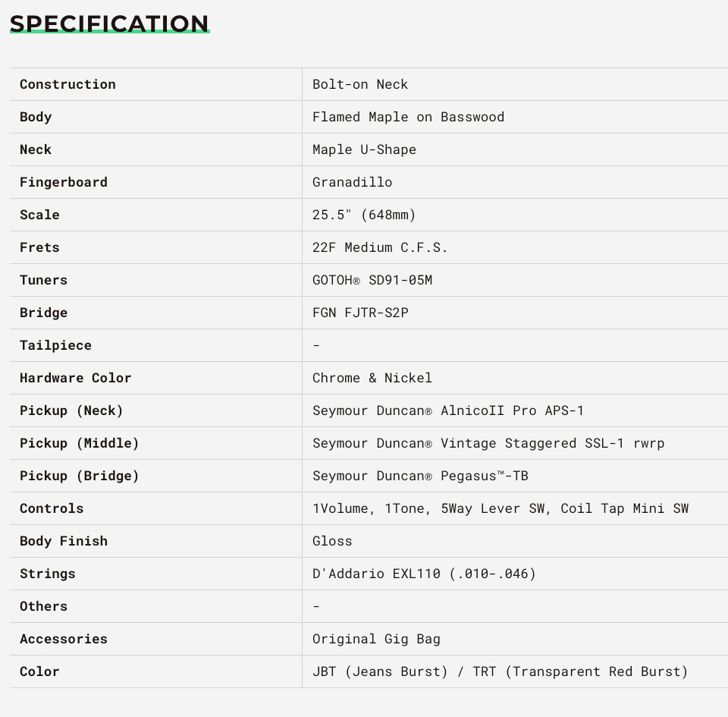
Task: Select the FGN FJTR-S2P bridge value
Action: coord(360,313)
